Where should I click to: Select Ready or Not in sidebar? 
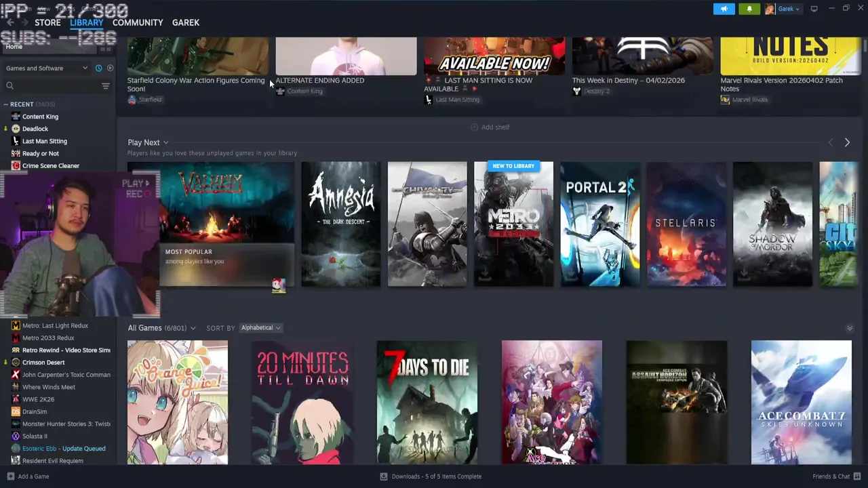(x=41, y=153)
